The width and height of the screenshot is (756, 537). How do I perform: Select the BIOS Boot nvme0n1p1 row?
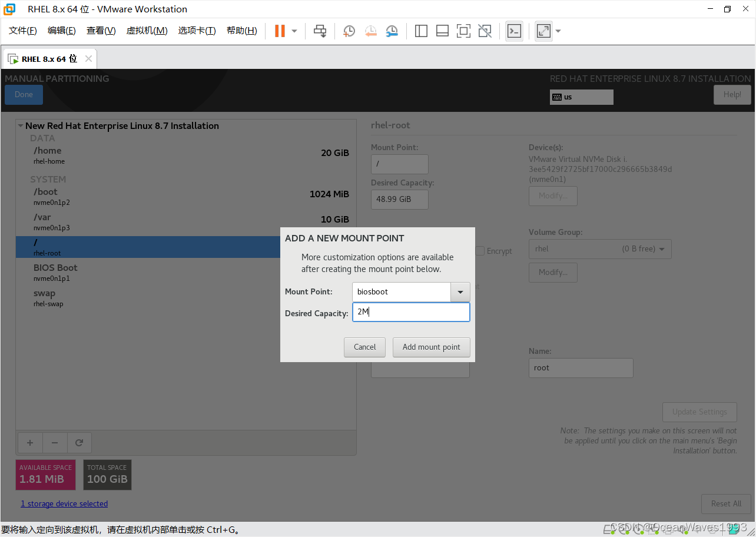(x=148, y=273)
